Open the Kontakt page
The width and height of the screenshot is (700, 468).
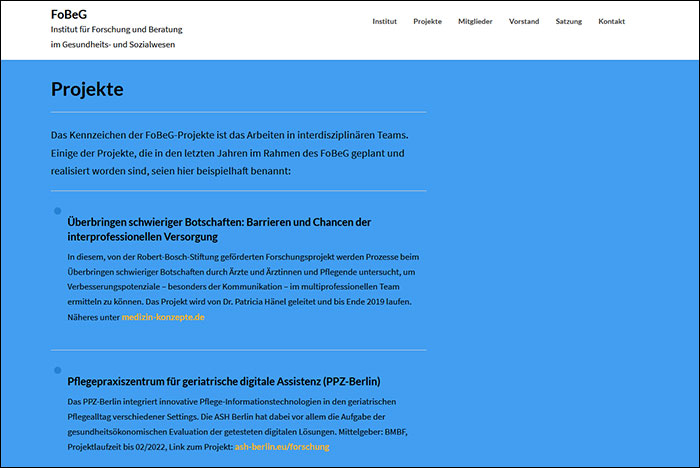(x=611, y=21)
